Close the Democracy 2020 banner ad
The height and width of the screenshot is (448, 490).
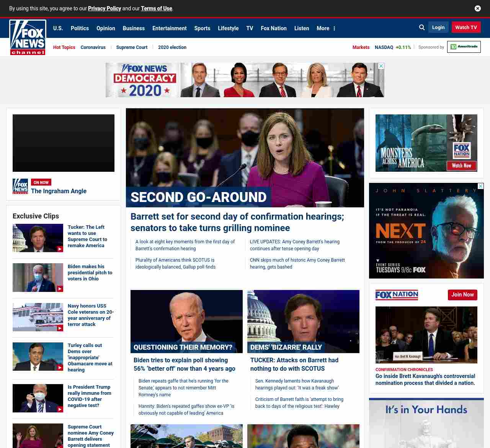click(381, 66)
